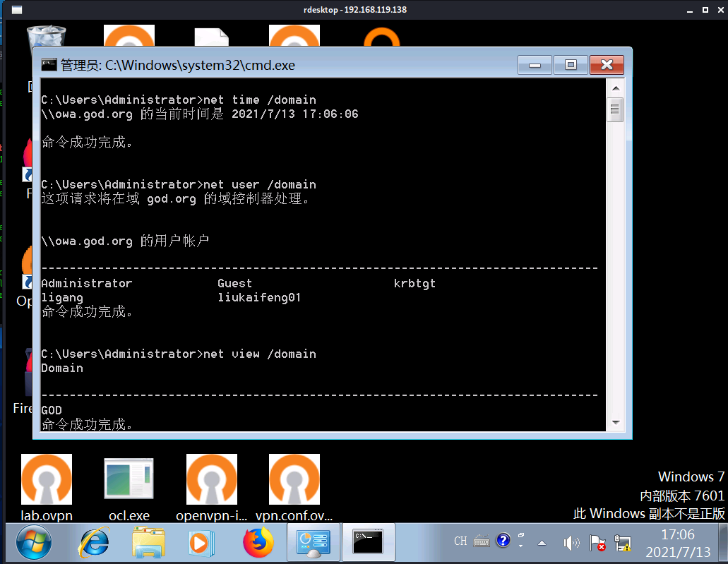728x564 pixels.
Task: Open Windows Media Player from taskbar
Action: [x=201, y=542]
